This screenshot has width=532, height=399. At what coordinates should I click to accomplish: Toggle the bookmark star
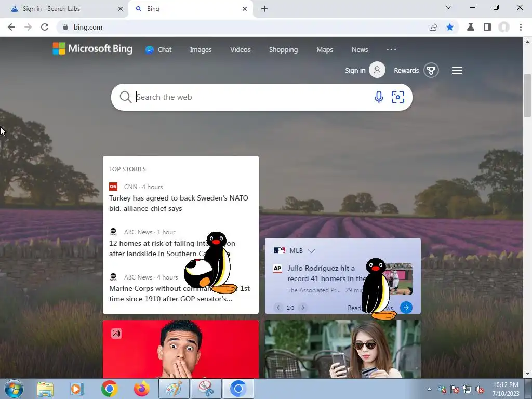coord(450,27)
